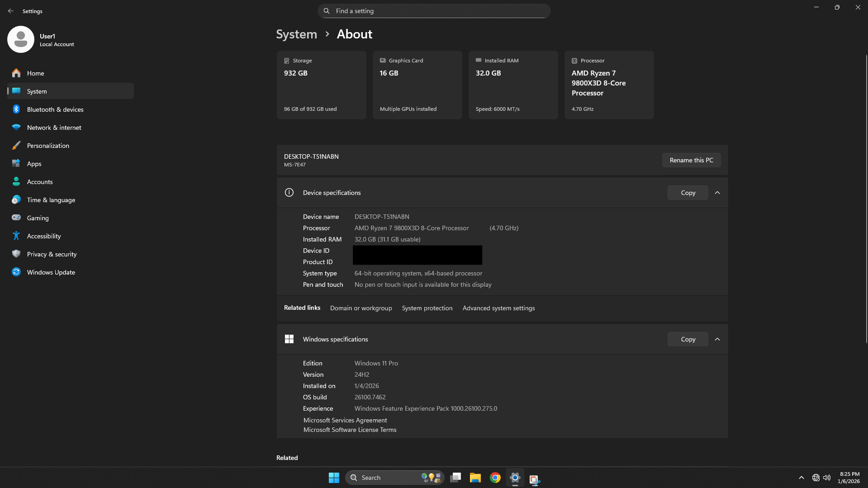
Task: Open Personalization settings
Action: pyautogui.click(x=71, y=145)
